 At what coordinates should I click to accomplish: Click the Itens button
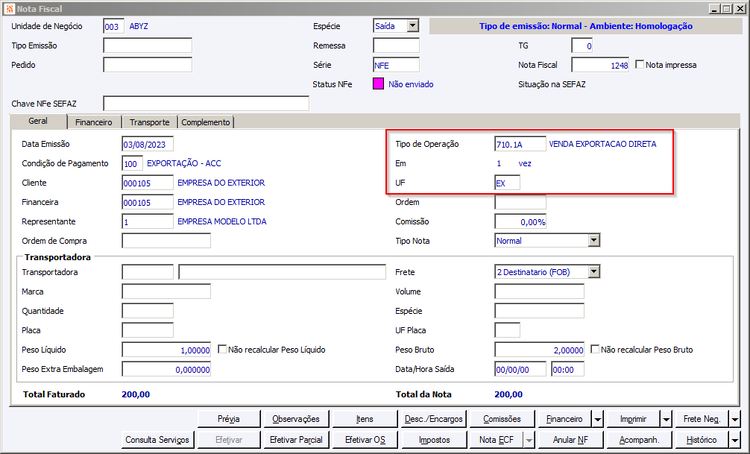click(x=364, y=419)
